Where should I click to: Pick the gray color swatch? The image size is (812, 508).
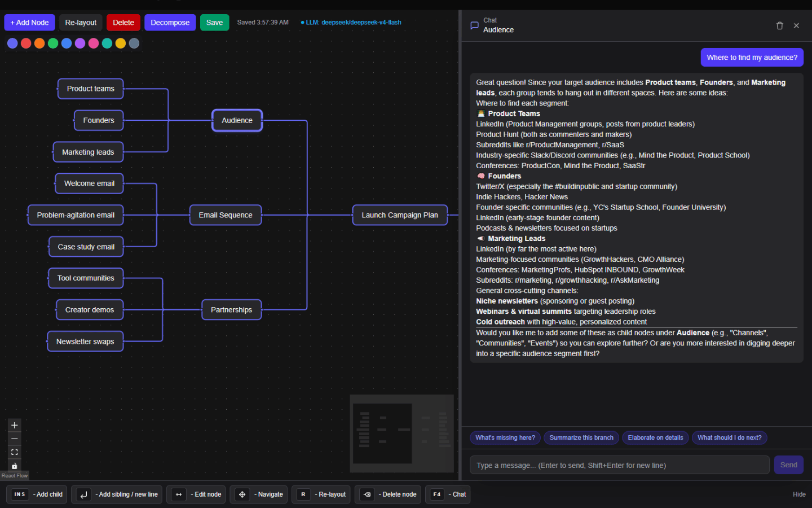pos(134,43)
